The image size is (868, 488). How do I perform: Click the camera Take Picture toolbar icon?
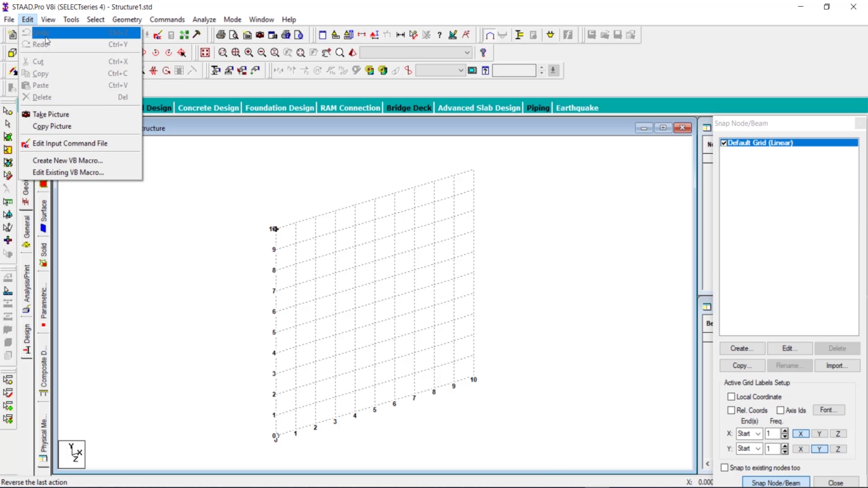coord(260,35)
